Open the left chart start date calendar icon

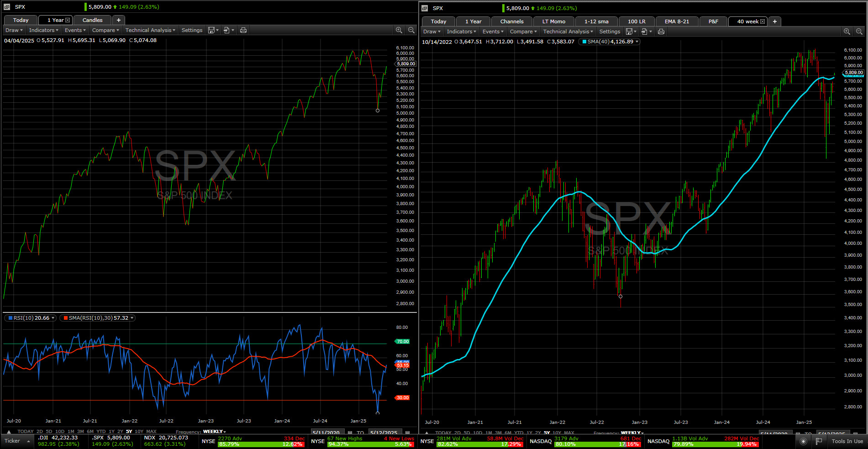[350, 432]
